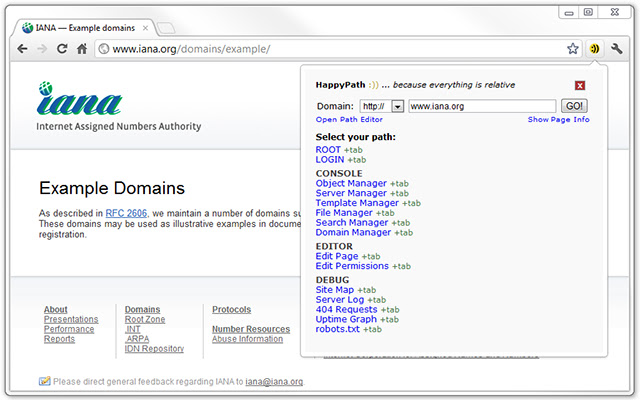This screenshot has width=640, height=400.
Task: Open the .ARPA footer link
Action: coord(137,339)
